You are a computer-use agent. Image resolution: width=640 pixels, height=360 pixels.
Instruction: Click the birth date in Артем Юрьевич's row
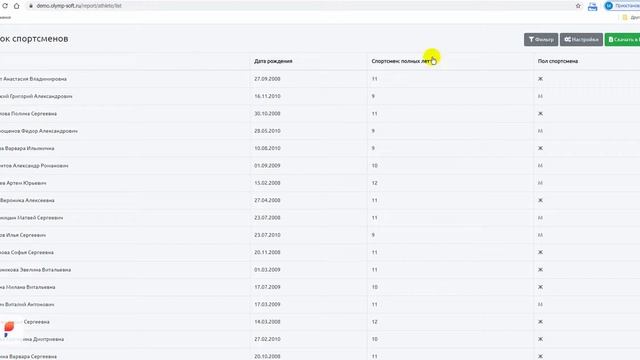267,183
